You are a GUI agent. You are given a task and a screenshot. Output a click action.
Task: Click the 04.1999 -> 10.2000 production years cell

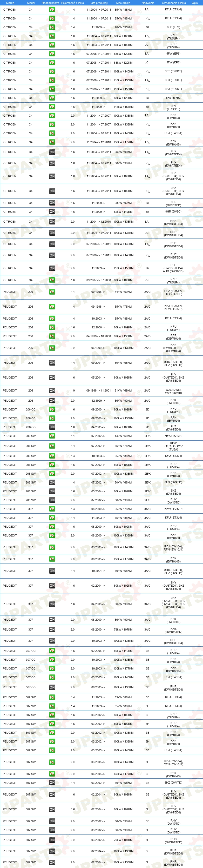click(99, 336)
